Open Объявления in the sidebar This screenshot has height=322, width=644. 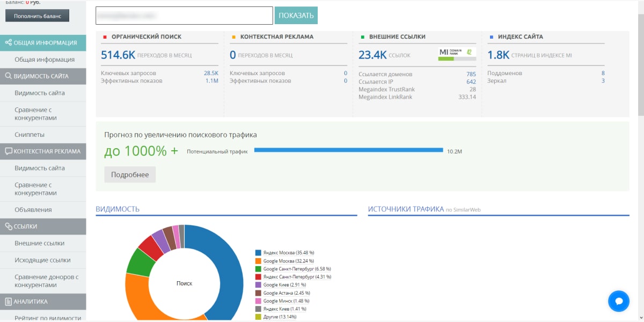click(x=33, y=210)
